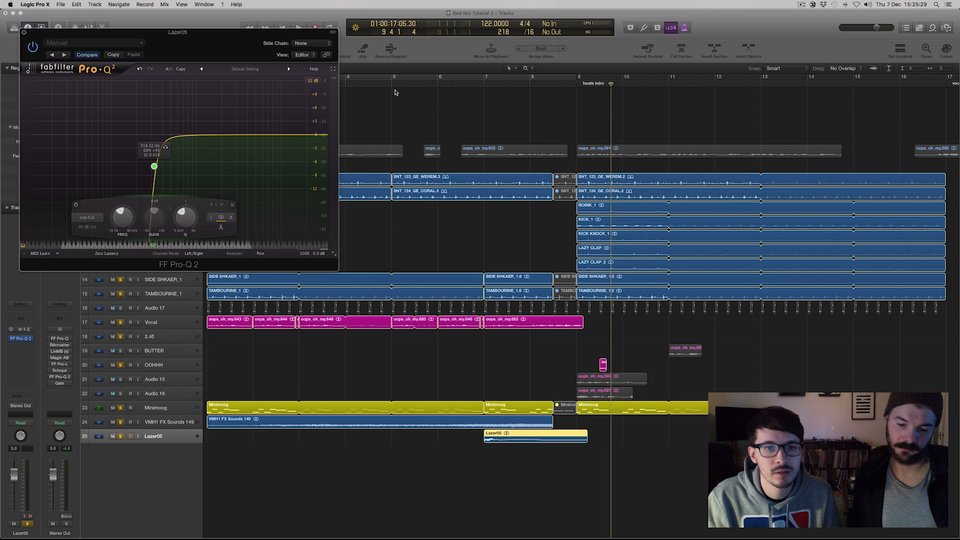The width and height of the screenshot is (960, 540).
Task: Click macOS Spotlight search icon
Action: point(936,4)
